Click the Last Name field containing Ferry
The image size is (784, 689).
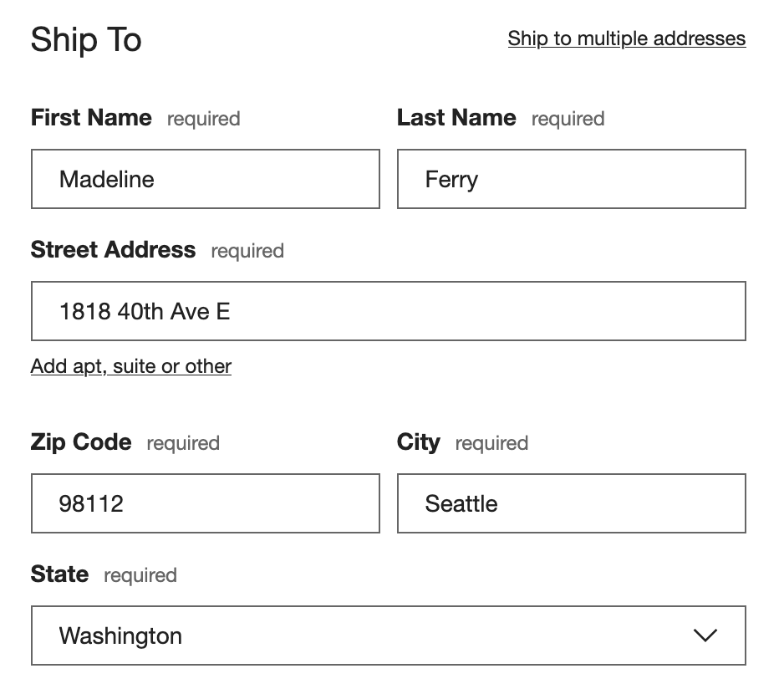571,179
